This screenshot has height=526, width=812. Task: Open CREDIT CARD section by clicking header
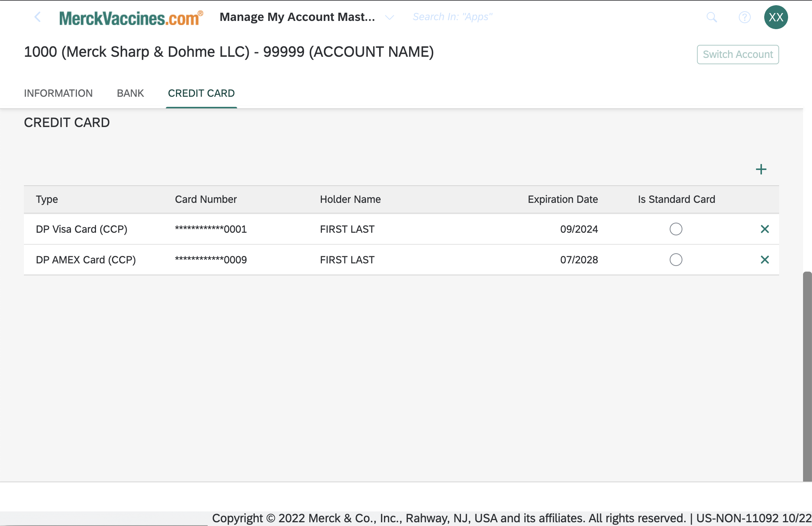[x=201, y=93]
